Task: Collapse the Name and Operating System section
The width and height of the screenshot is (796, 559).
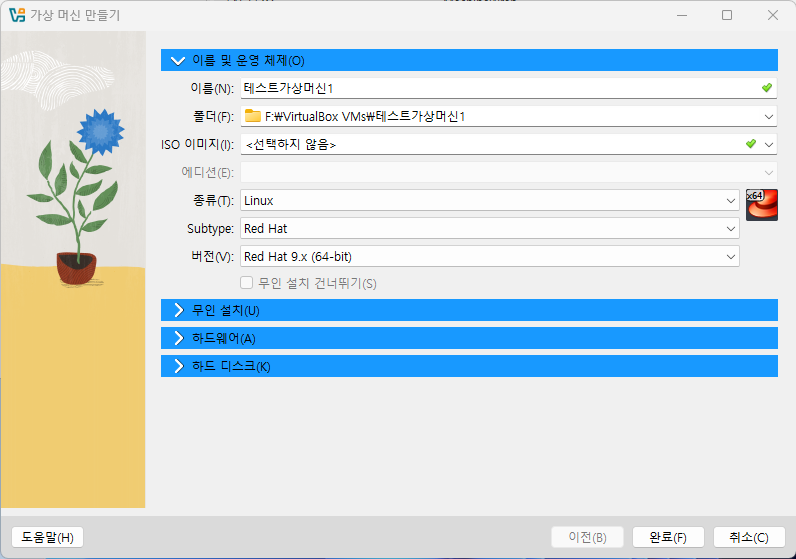Action: [x=469, y=60]
